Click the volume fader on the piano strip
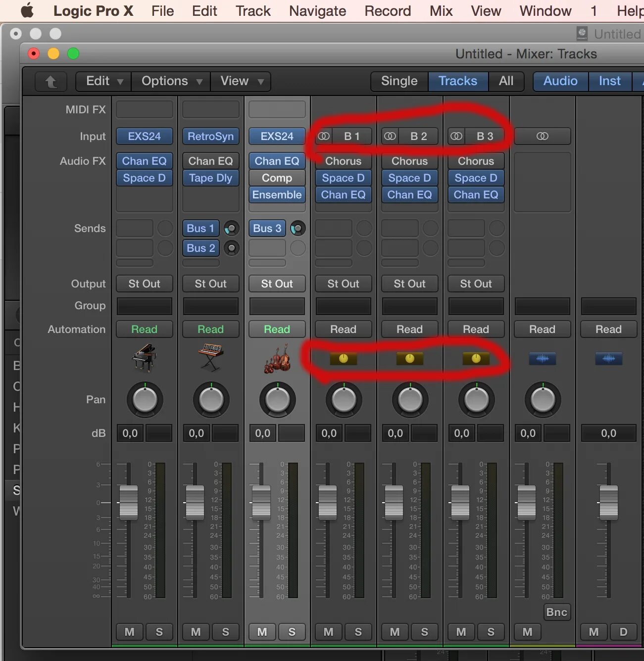644x661 pixels. pos(129,503)
